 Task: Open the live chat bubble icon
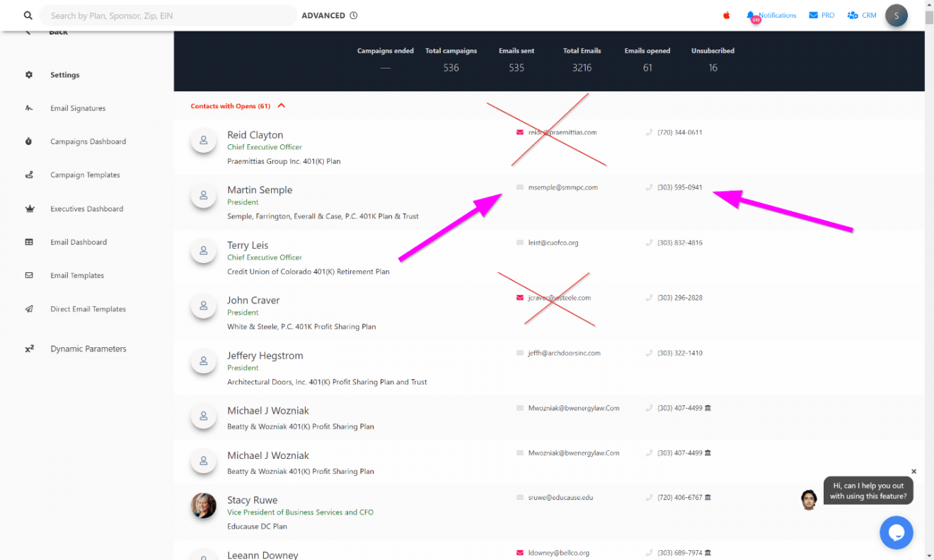pos(896,532)
